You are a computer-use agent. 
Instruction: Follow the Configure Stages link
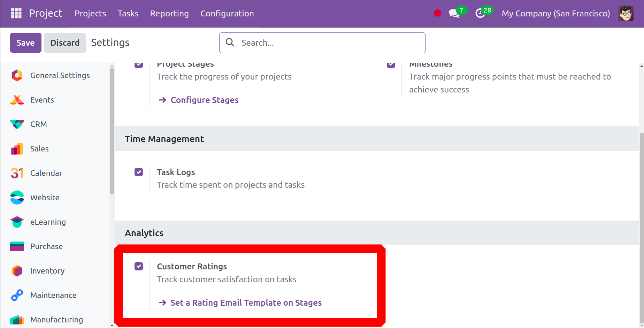pos(204,100)
